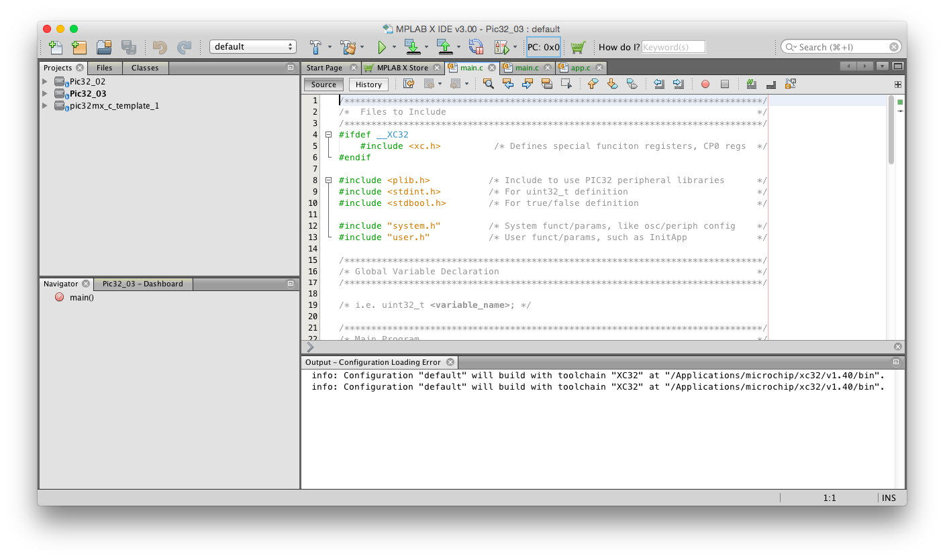Open the project configuration dropdown showing default

click(x=253, y=47)
